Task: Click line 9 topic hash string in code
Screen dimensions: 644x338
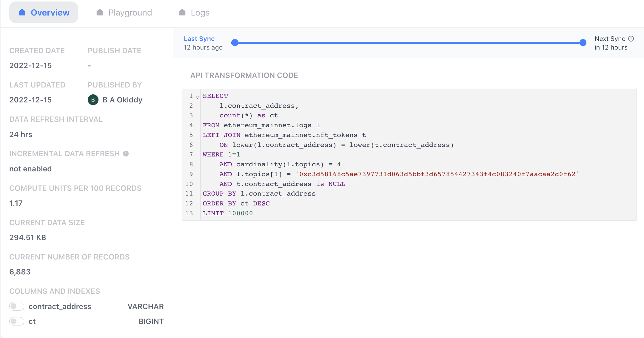Action: pyautogui.click(x=437, y=174)
